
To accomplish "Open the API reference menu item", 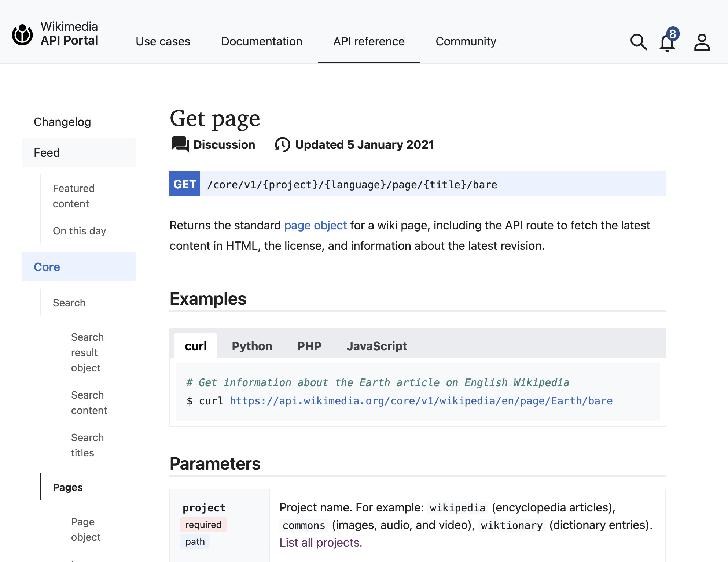I will click(x=369, y=41).
